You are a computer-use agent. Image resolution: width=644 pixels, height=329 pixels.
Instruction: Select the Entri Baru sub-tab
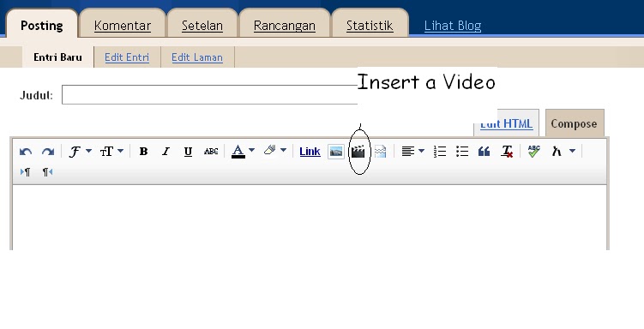tap(58, 57)
